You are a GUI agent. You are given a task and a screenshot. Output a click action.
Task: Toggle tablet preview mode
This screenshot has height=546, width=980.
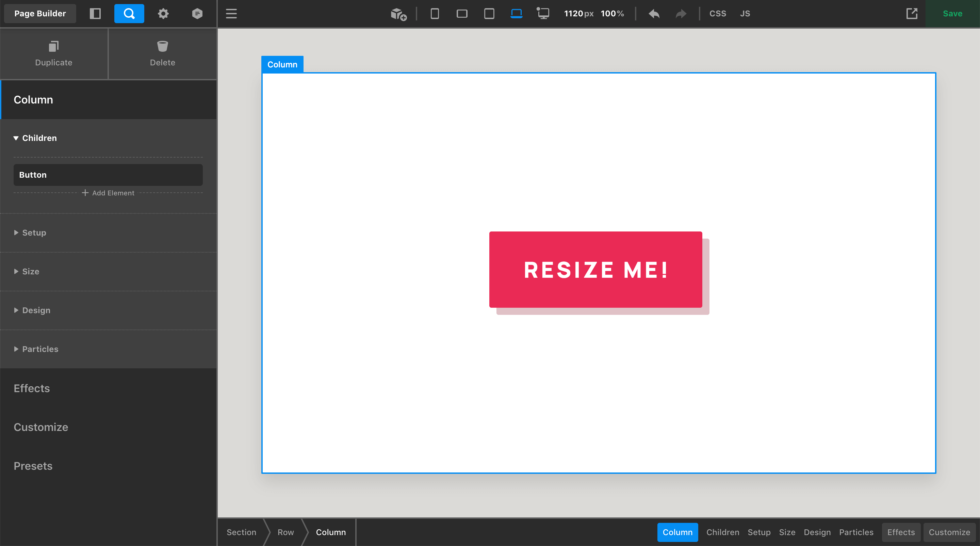click(462, 13)
